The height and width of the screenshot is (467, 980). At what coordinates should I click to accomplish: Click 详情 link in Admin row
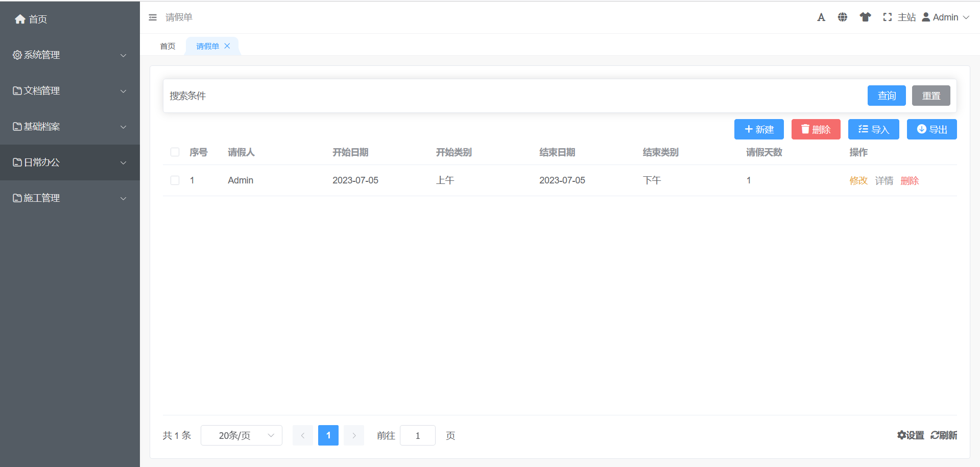click(884, 180)
